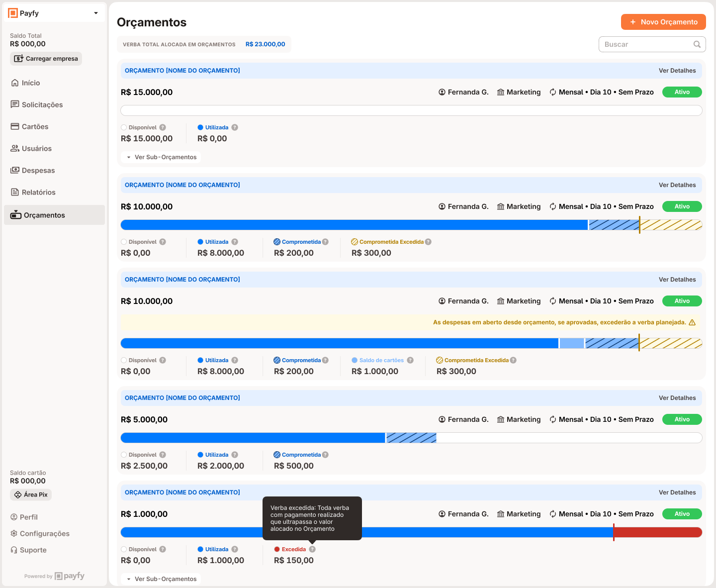Click Utilizada help icon in R$ 1.000,00 budget
Image resolution: width=716 pixels, height=588 pixels.
pyautogui.click(x=235, y=549)
